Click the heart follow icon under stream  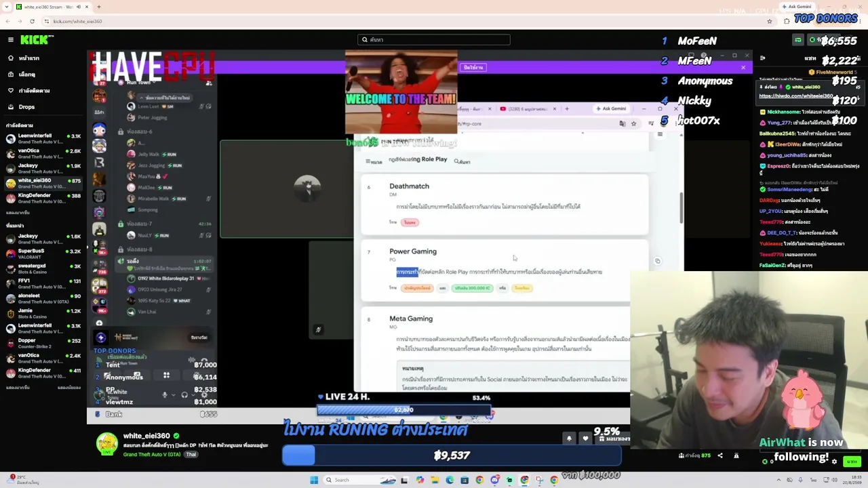585,439
